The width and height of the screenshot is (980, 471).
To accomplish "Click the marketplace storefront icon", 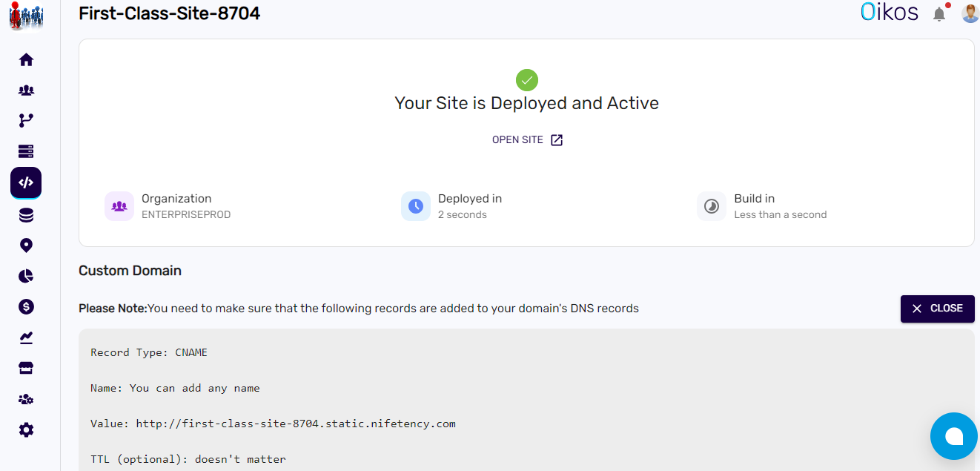I will click(26, 368).
